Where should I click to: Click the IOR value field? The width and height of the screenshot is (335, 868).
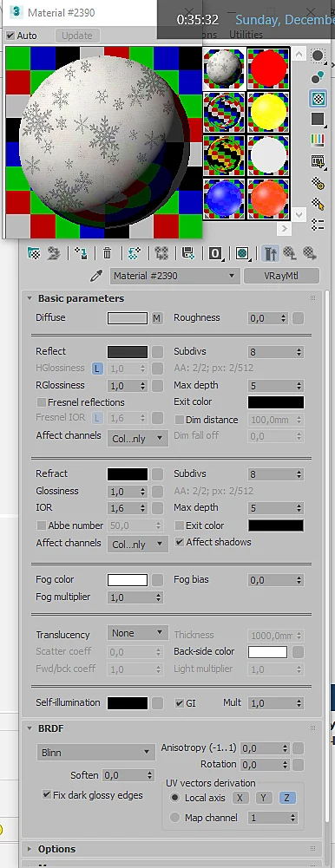123,508
